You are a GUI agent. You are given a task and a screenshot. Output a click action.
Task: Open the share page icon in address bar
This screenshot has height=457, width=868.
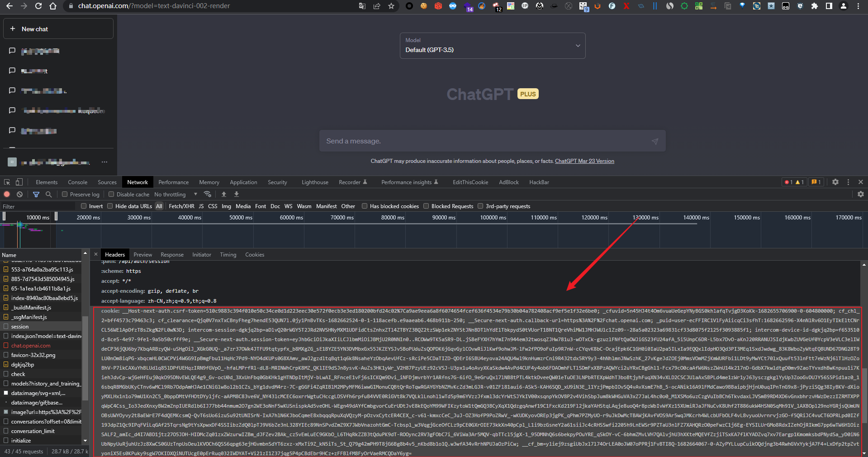click(x=377, y=6)
